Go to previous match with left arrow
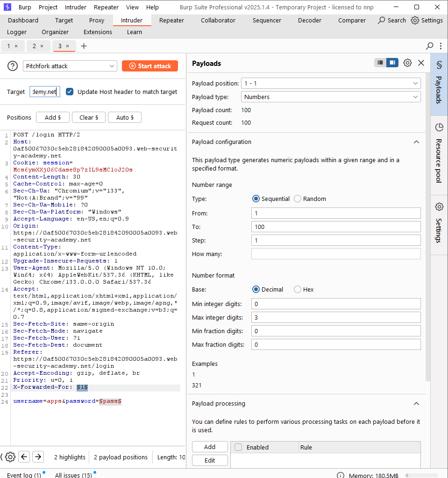This screenshot has height=478, width=448. pos(24,457)
